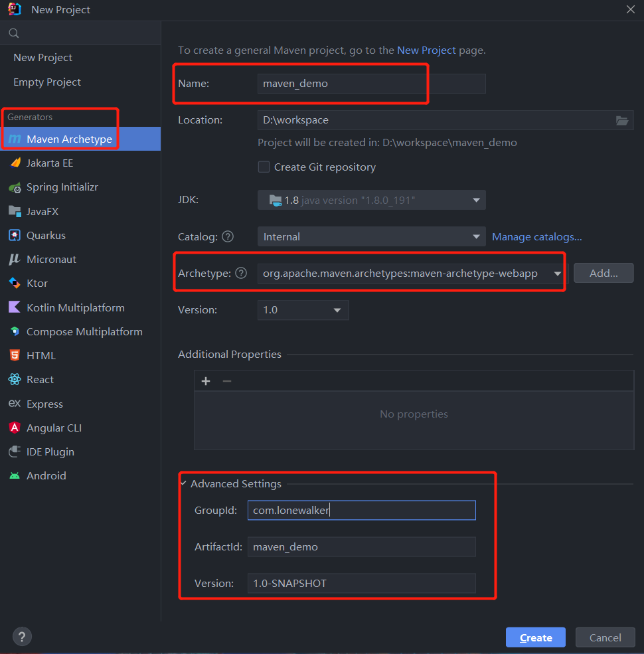Click the Archetype help icon

[241, 273]
